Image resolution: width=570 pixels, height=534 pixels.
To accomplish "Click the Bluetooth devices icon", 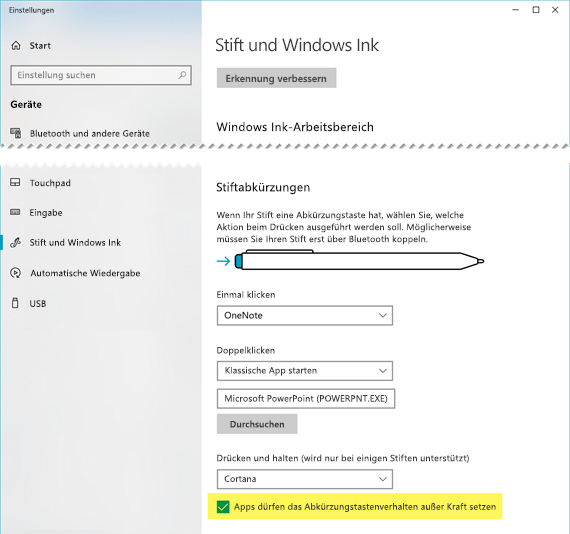I will coord(16,133).
